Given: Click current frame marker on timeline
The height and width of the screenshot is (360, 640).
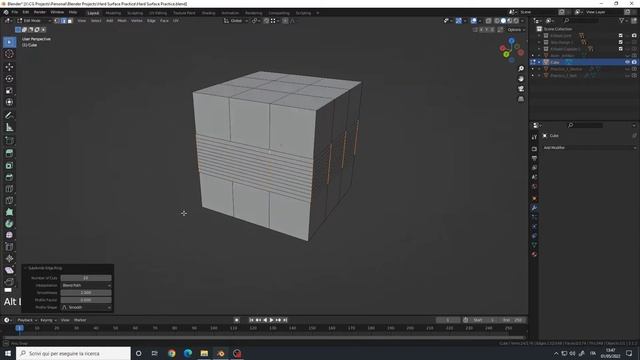Looking at the screenshot, I should (19, 328).
